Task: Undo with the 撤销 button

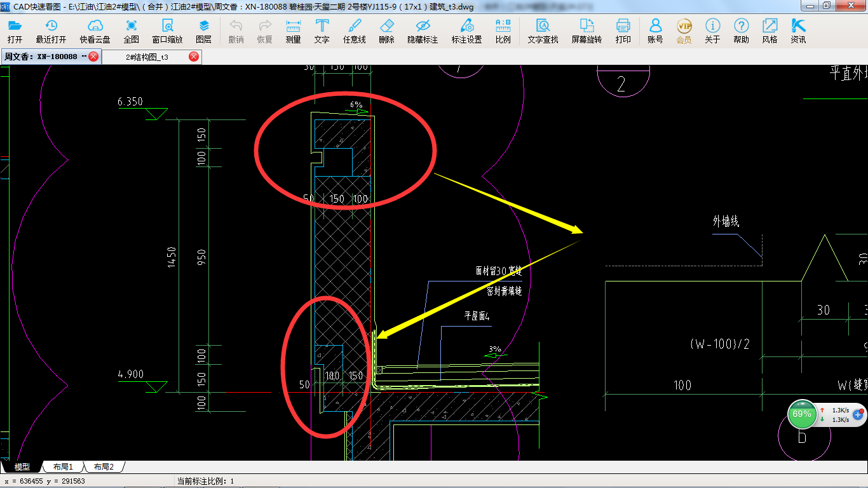Action: tap(236, 31)
